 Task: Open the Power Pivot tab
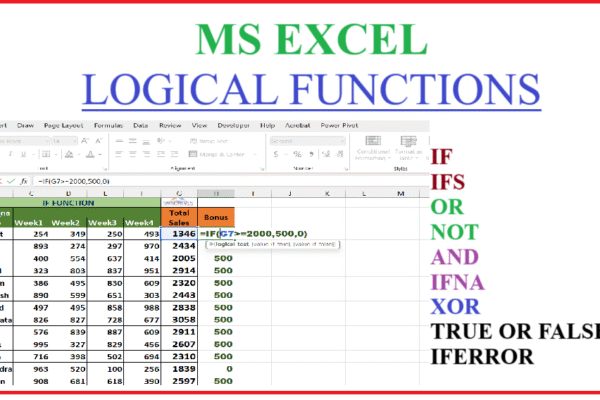tap(339, 126)
